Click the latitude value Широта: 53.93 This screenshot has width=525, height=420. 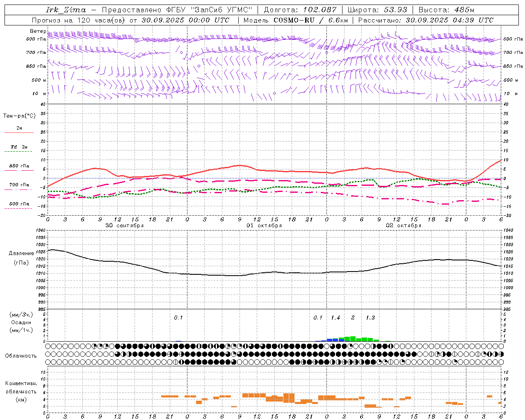click(x=378, y=10)
